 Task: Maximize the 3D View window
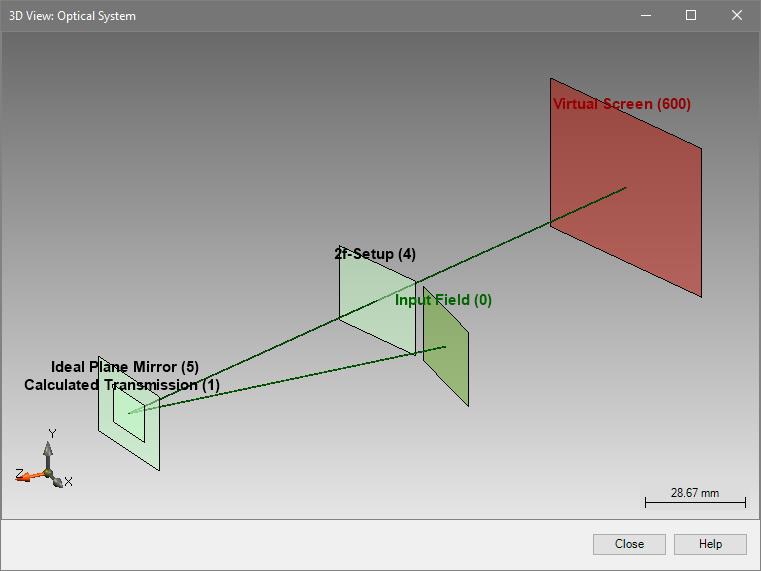point(691,15)
